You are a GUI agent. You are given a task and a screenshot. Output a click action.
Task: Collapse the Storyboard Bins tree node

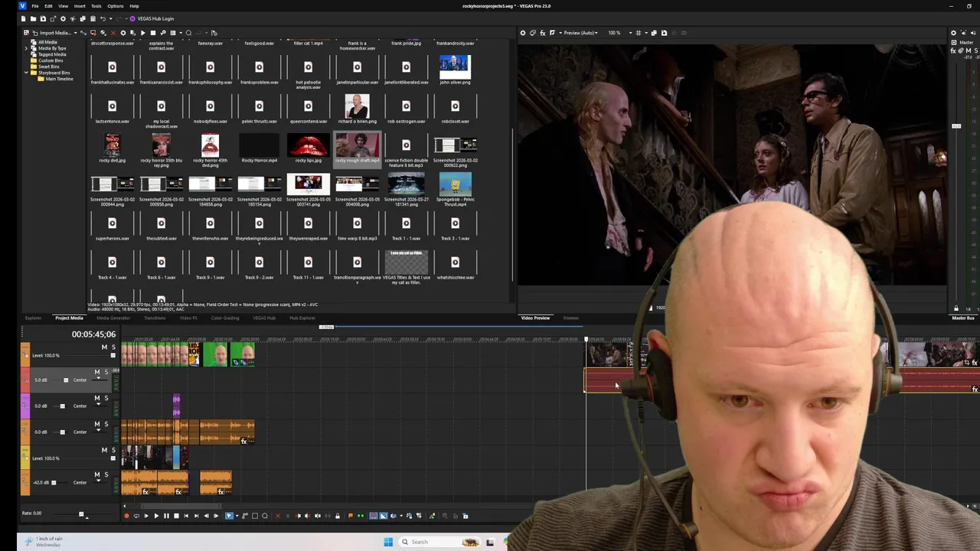[27, 73]
